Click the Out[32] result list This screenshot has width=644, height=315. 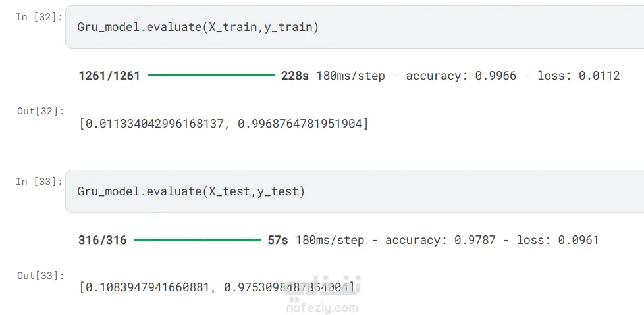click(x=223, y=123)
